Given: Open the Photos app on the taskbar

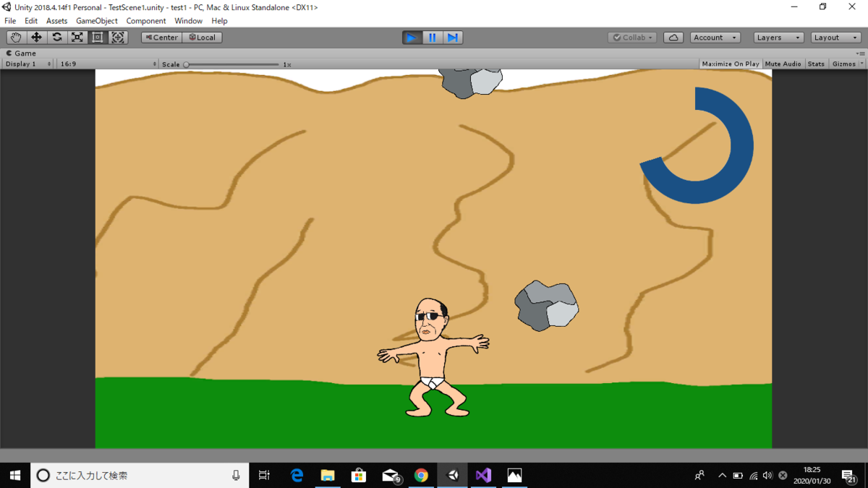Looking at the screenshot, I should point(514,475).
